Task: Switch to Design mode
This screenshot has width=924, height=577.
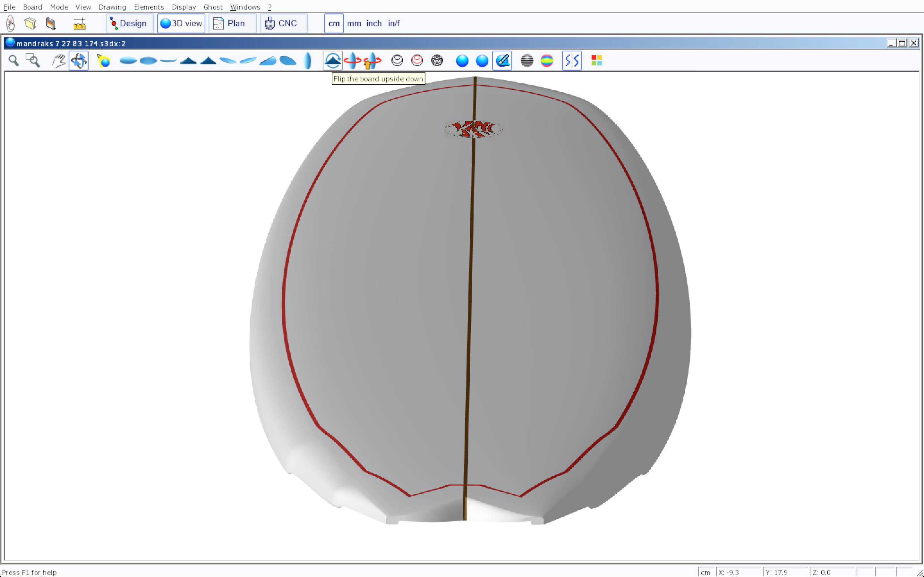Action: pyautogui.click(x=129, y=23)
